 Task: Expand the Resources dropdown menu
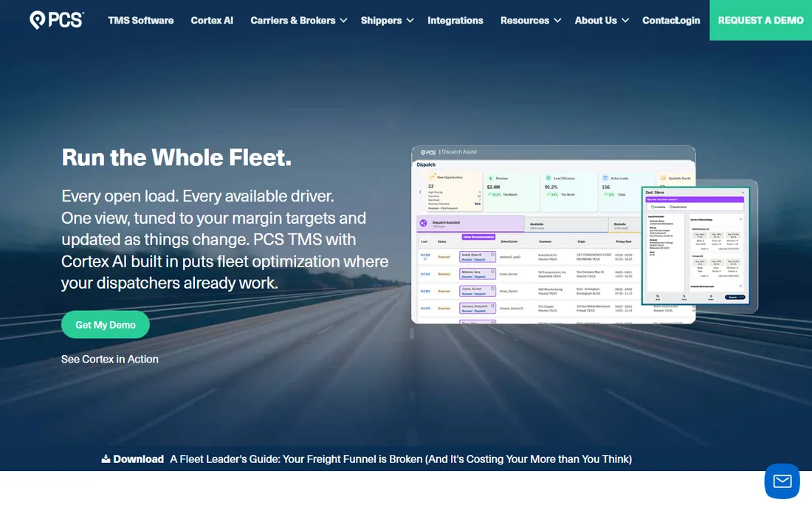point(530,21)
